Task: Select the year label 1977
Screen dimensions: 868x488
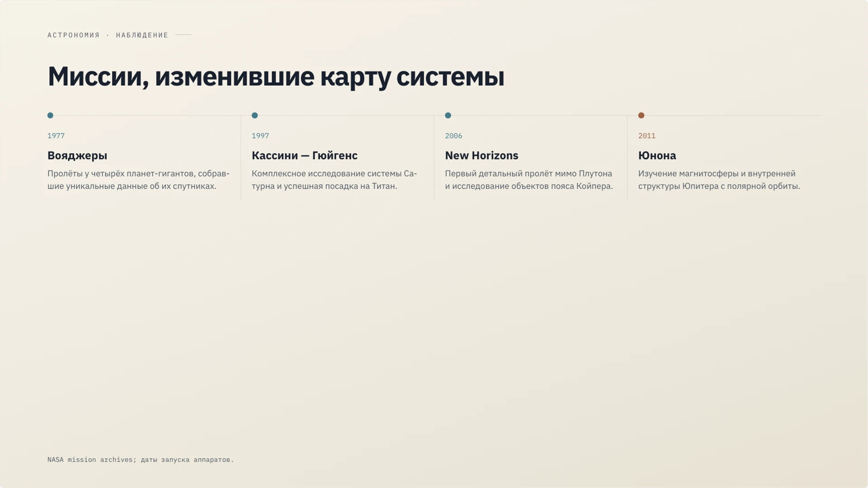Action: click(x=56, y=136)
